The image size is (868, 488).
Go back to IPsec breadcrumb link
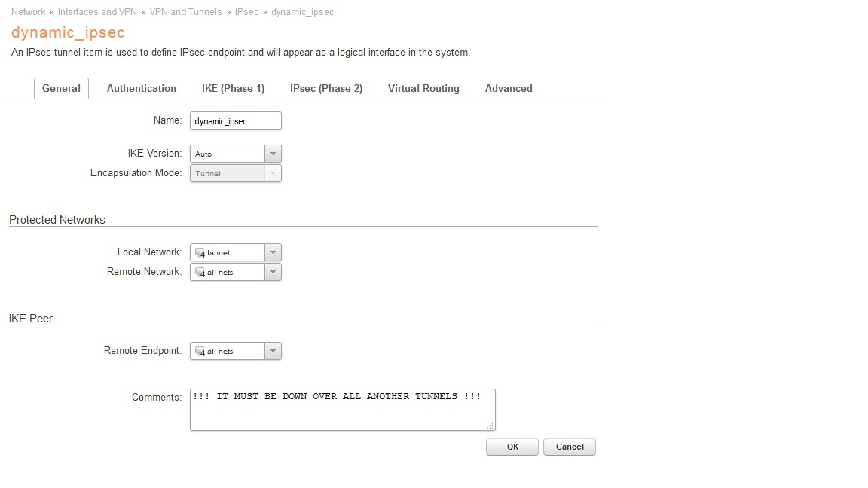(x=246, y=12)
